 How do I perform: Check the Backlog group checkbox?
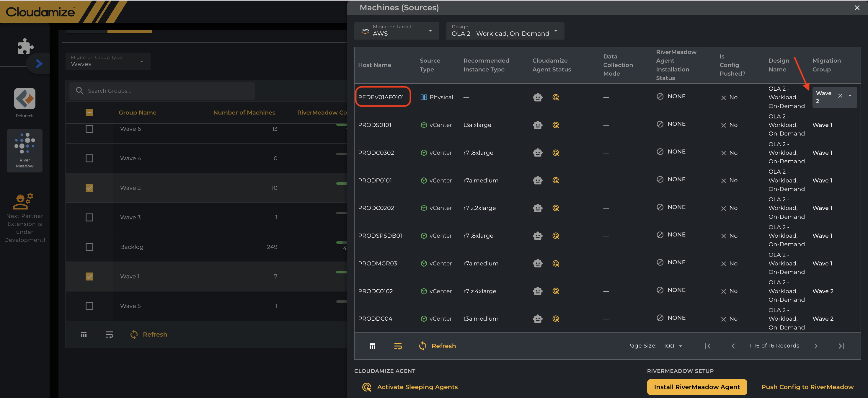click(89, 247)
